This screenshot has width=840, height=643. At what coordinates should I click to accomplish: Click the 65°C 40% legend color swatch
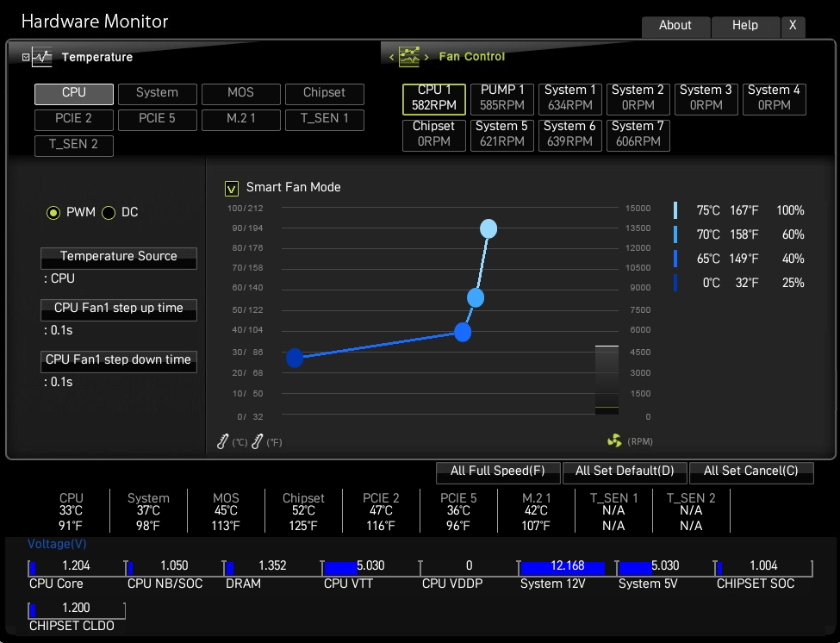click(x=675, y=259)
